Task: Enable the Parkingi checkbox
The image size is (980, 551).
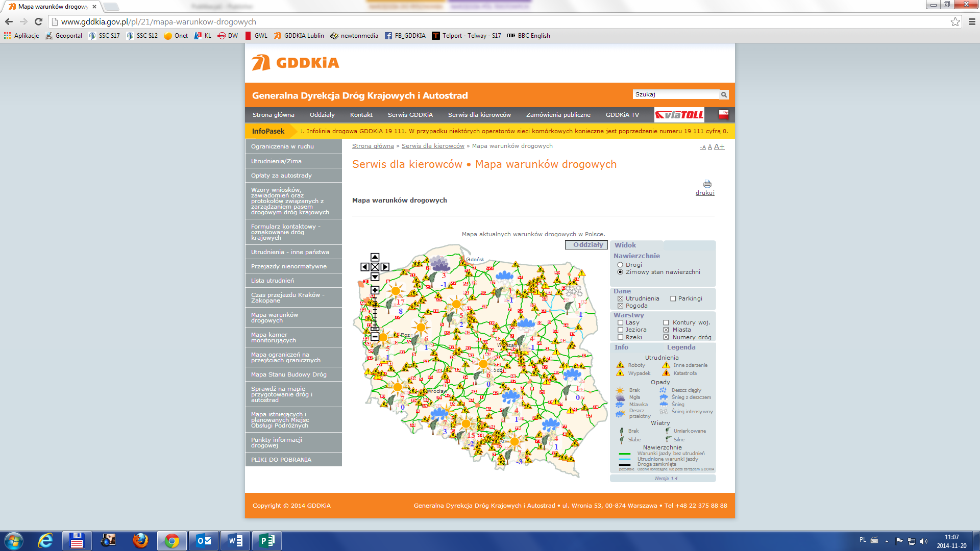Action: pyautogui.click(x=673, y=298)
